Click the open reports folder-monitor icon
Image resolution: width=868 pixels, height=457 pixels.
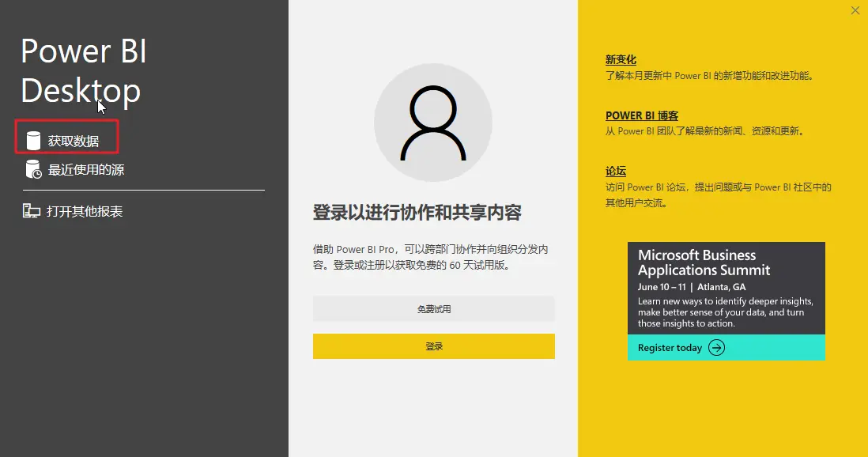[32, 211]
